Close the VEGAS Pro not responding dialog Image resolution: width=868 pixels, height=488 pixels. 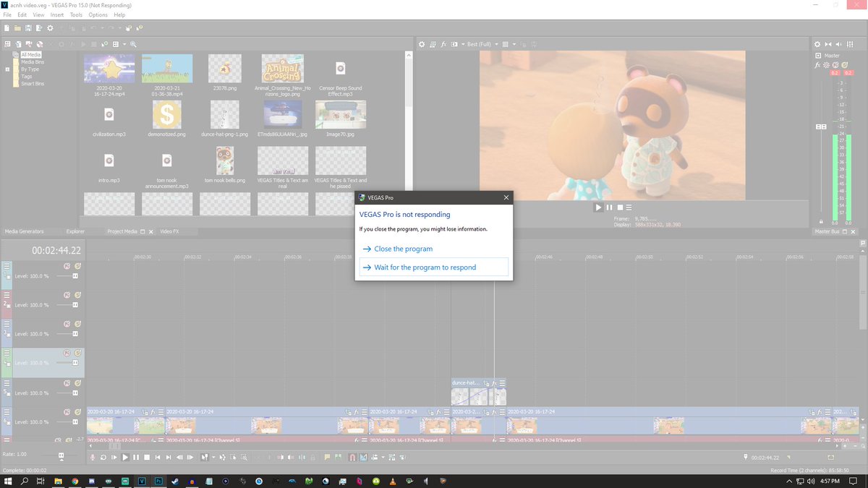(506, 197)
